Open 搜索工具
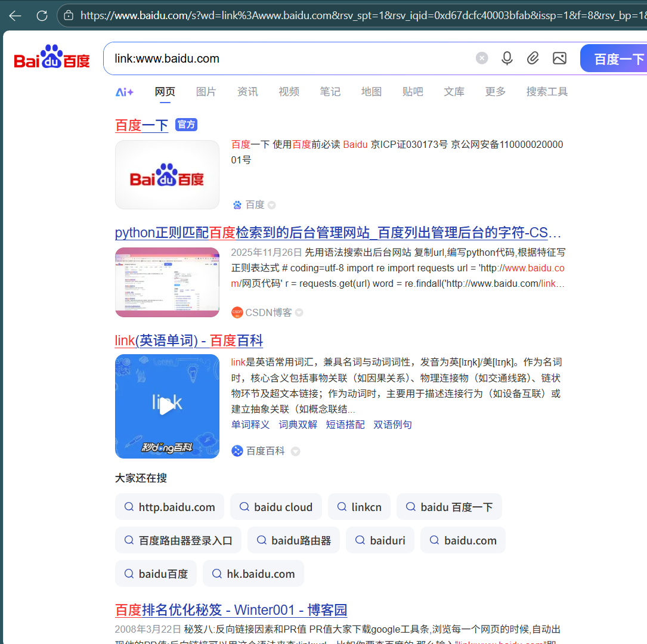The height and width of the screenshot is (644, 647). (x=546, y=92)
